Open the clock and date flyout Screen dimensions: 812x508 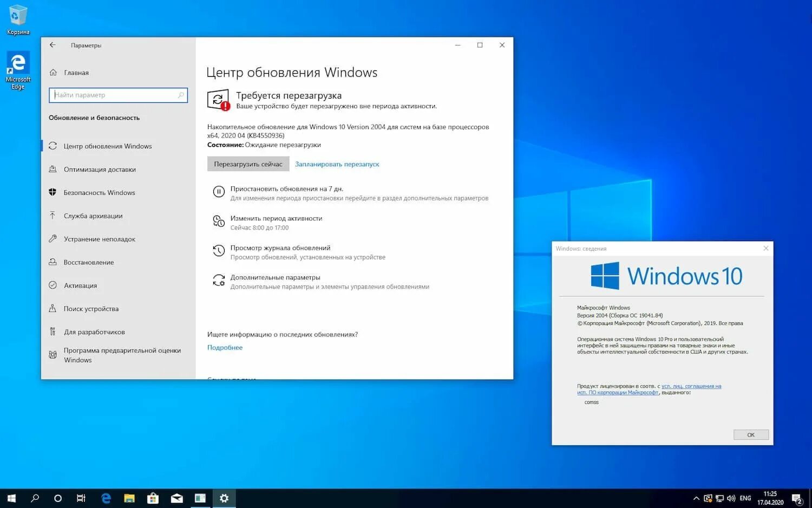point(770,498)
